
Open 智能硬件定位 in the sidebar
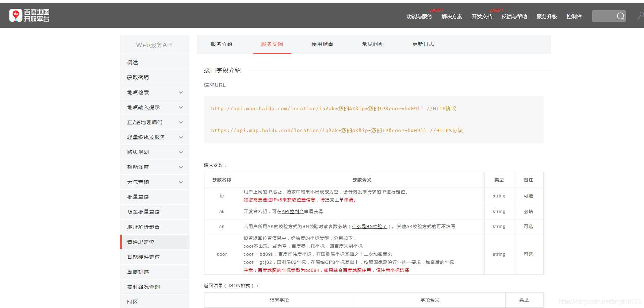pos(155,257)
